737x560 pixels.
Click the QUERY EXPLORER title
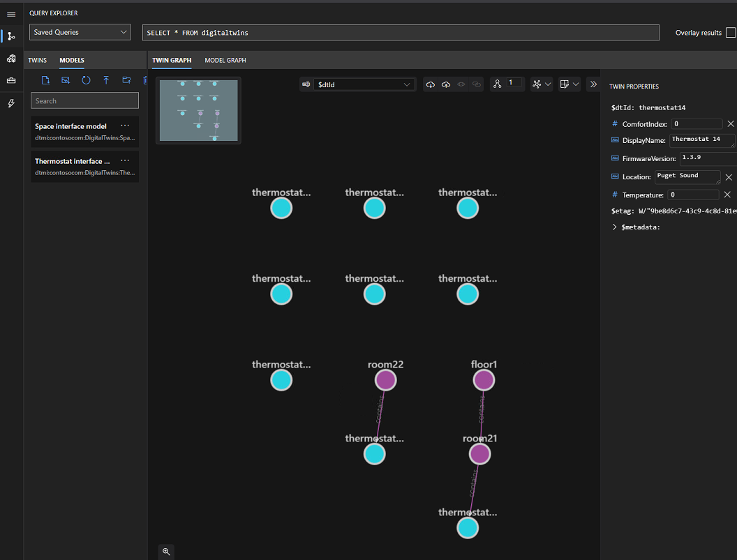(54, 13)
